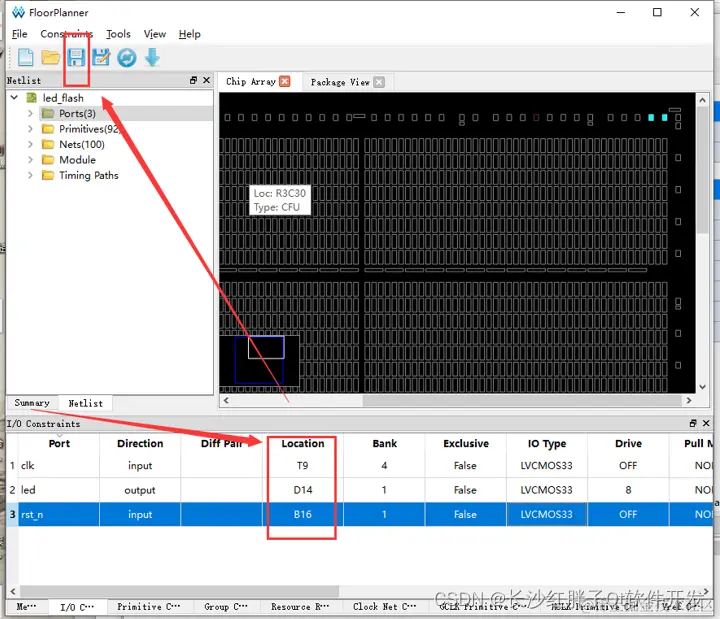Open the Primitive Constraints bottom tab
The image size is (720, 619).
148,607
